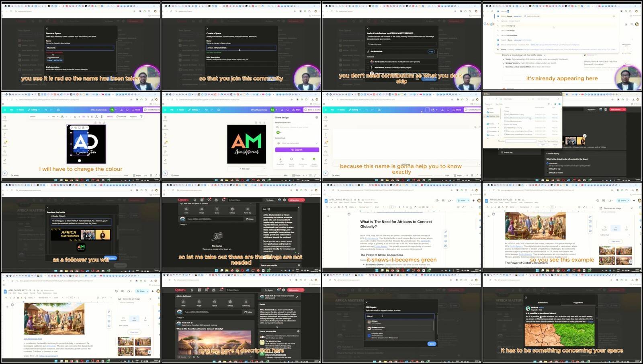Click the purple Copy link button

[297, 150]
